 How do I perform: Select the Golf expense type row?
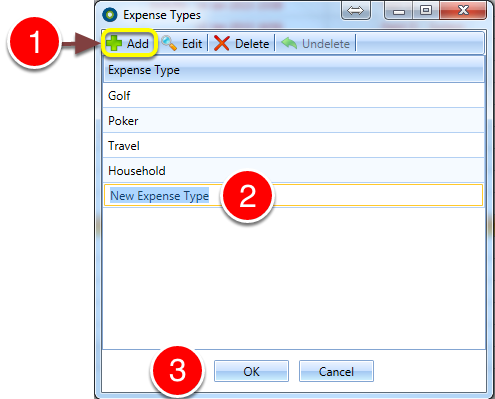point(293,95)
